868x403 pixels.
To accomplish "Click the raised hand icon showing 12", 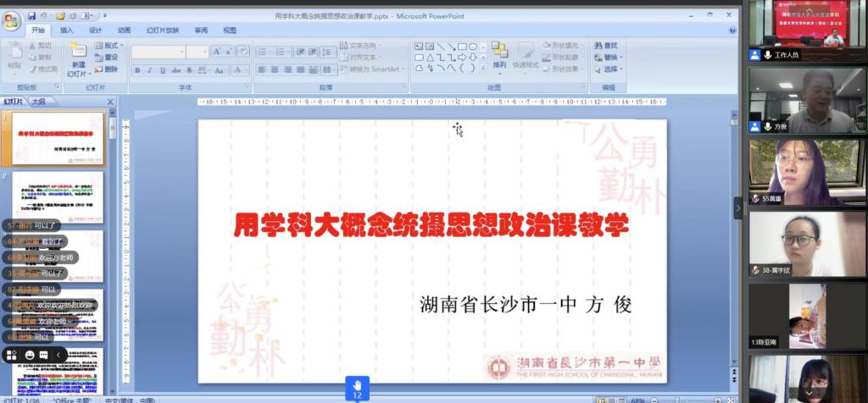I will click(357, 389).
